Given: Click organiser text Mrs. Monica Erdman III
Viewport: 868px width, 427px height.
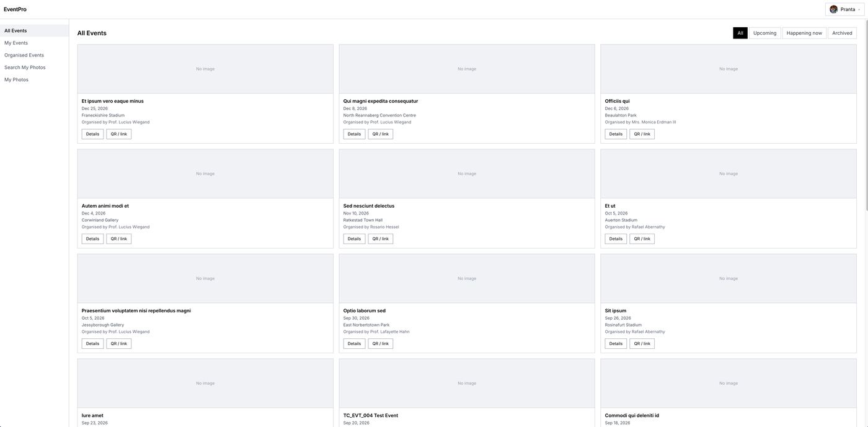Looking at the screenshot, I should [x=654, y=122].
